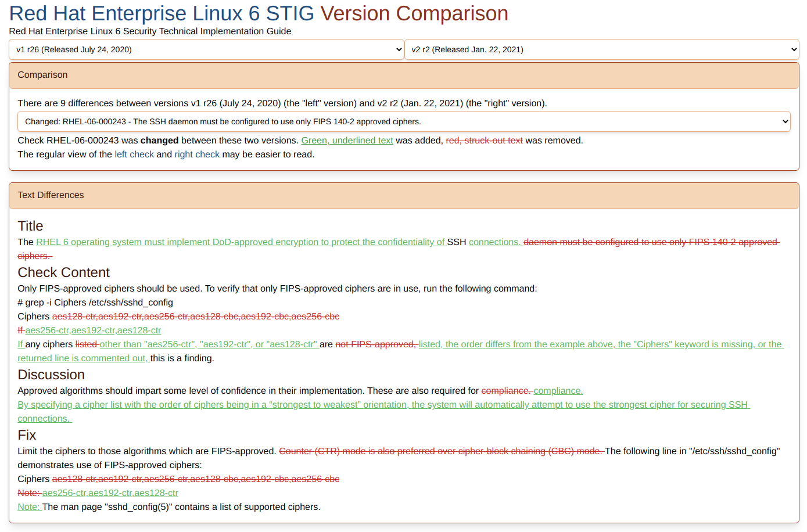The image size is (807, 532).
Task: Click 'Limit the ciphers to those algorithms' sentence
Action: coord(147,451)
